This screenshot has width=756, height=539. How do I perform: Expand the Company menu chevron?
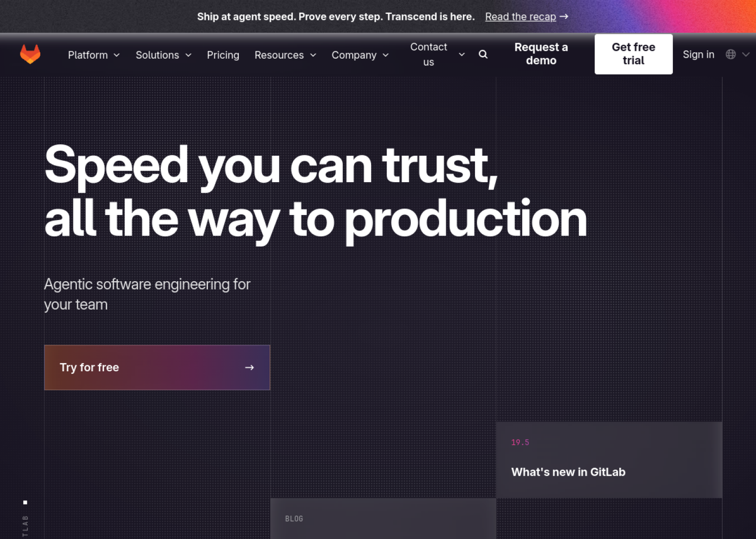tap(385, 55)
